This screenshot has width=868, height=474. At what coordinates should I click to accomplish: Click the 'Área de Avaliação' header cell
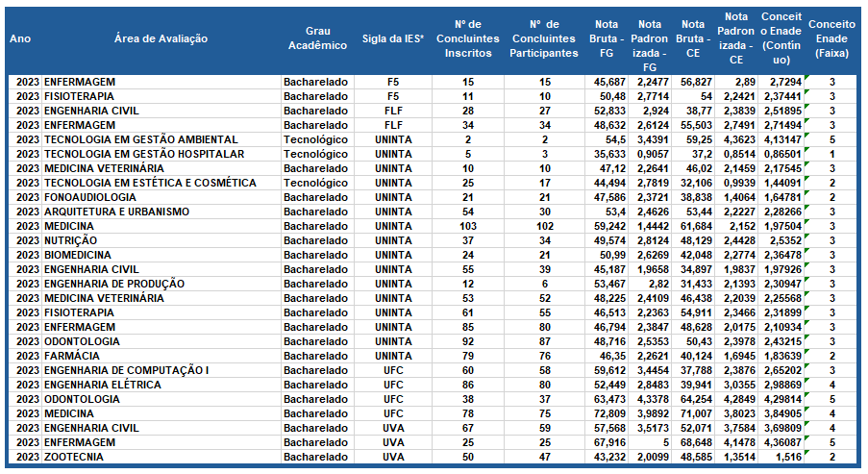click(161, 38)
